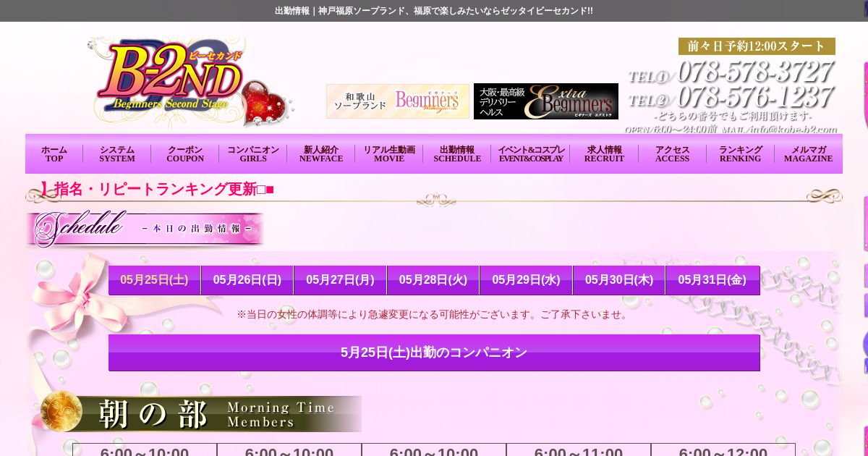Select the 05月30日(木) date tab
Screen dimensions: 868x456
coord(619,280)
